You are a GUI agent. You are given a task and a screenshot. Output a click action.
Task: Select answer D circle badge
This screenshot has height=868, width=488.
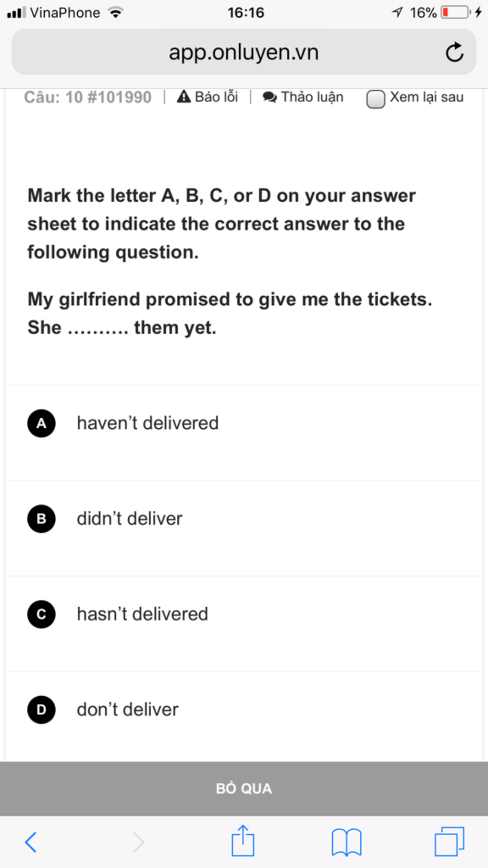coord(41,709)
